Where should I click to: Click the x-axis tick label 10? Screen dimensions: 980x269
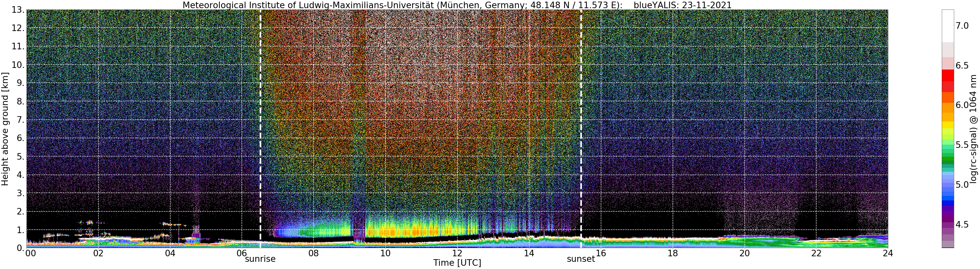point(385,253)
